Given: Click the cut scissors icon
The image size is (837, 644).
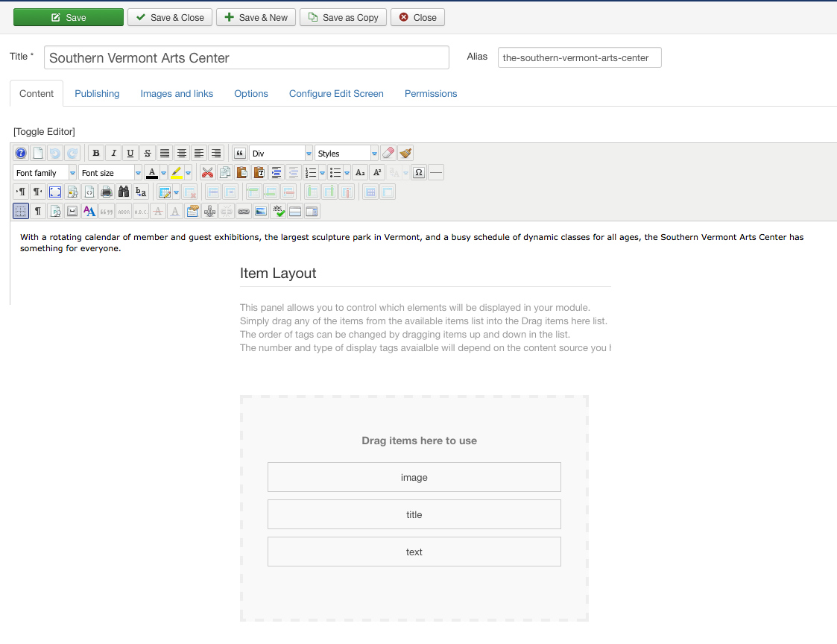Looking at the screenshot, I should pyautogui.click(x=208, y=172).
